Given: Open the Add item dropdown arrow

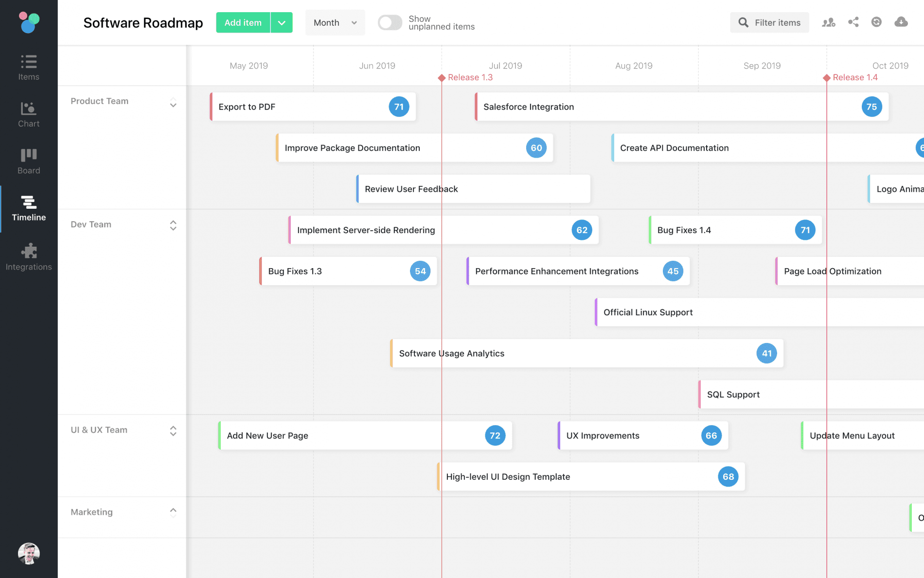Looking at the screenshot, I should [x=281, y=22].
